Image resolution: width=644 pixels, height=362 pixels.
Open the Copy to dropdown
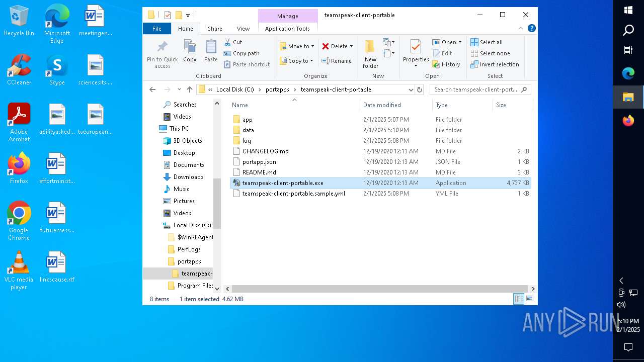[x=297, y=61]
